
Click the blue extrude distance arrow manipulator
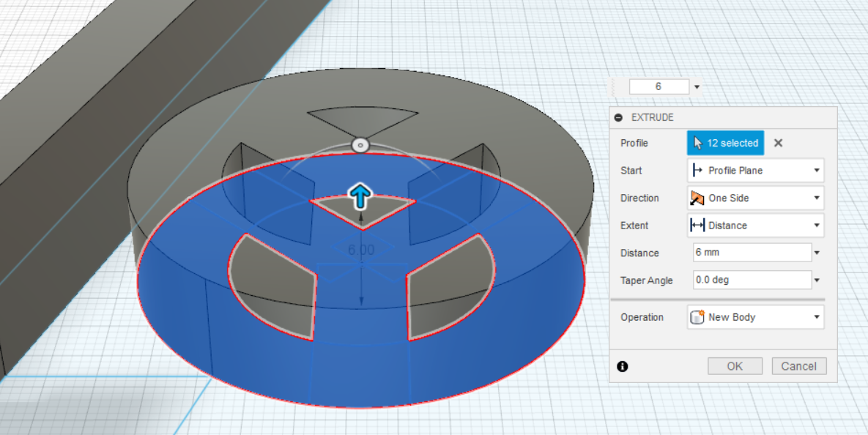click(360, 197)
